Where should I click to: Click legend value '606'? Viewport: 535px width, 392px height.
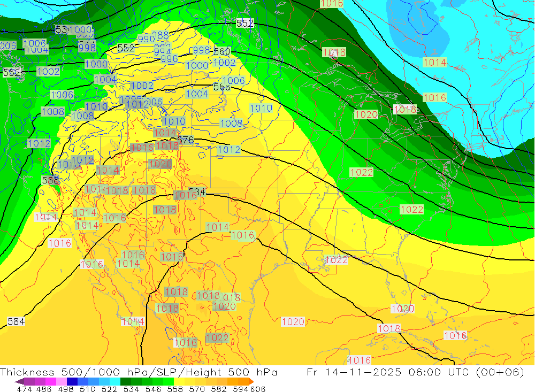coord(258,389)
